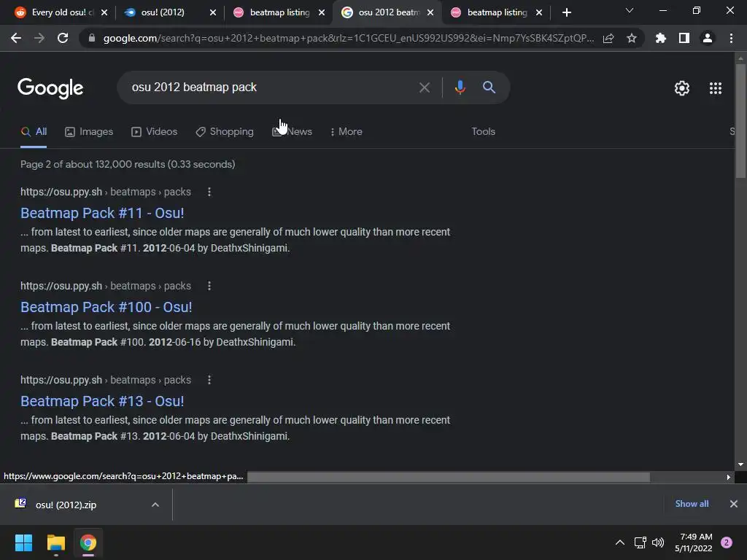Expand the More search filters
747x560 pixels.
pyautogui.click(x=347, y=131)
